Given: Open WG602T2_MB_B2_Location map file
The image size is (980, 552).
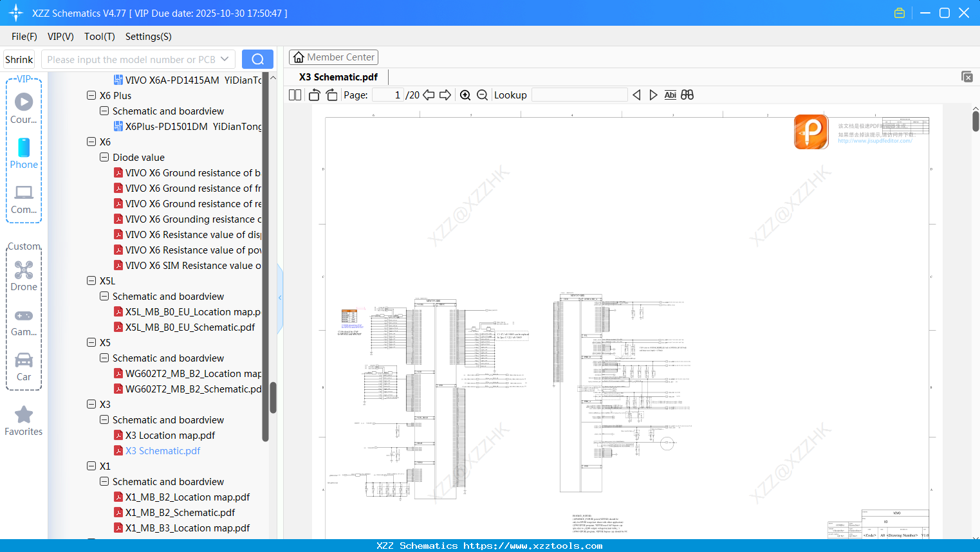Looking at the screenshot, I should tap(193, 373).
